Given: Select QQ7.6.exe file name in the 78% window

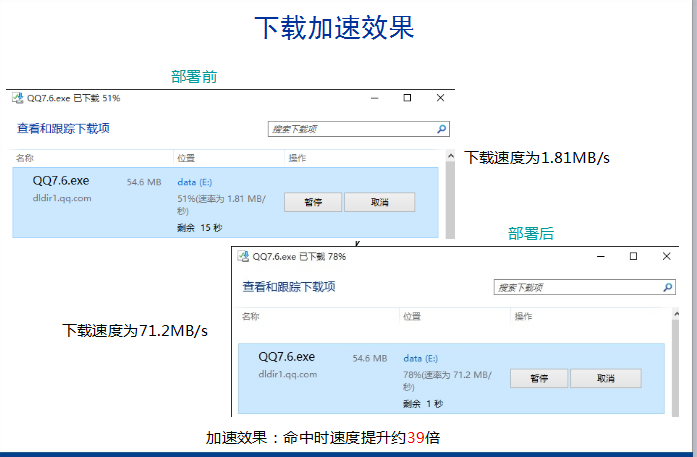Looking at the screenshot, I should (287, 357).
